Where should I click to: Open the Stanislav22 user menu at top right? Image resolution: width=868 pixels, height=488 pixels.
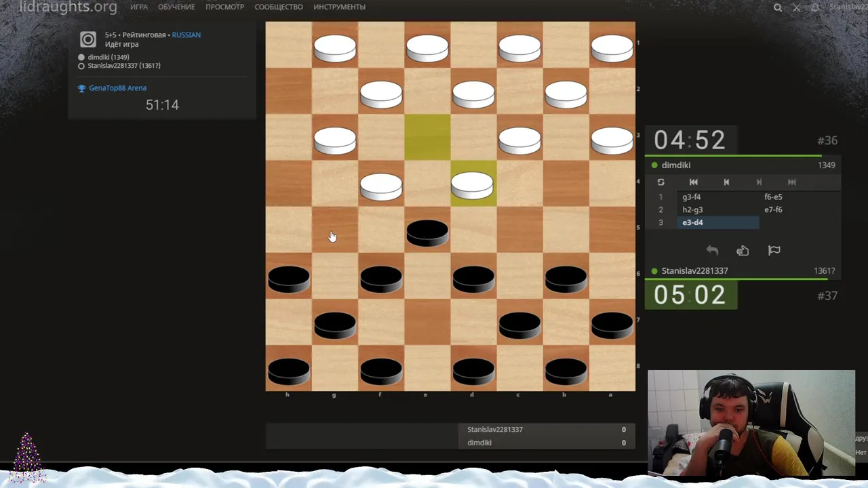click(848, 7)
